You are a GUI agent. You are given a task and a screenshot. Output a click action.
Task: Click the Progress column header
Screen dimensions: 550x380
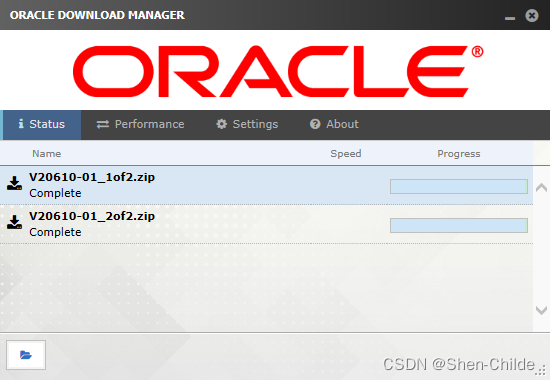pos(459,154)
